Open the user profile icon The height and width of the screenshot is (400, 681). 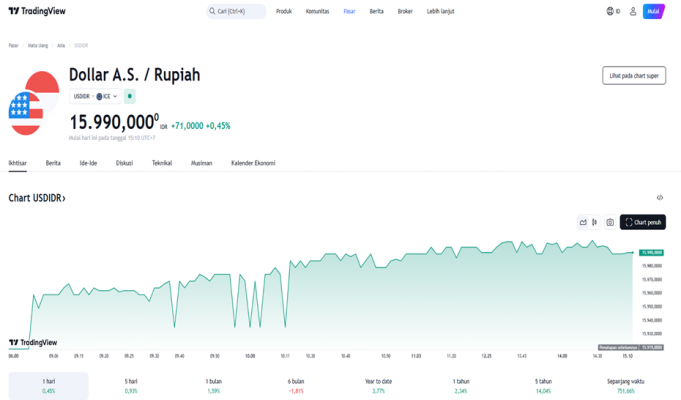click(x=632, y=12)
